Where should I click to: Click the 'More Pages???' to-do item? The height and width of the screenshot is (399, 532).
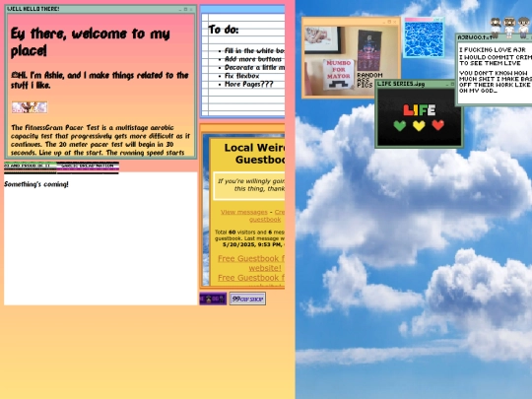[x=248, y=85]
